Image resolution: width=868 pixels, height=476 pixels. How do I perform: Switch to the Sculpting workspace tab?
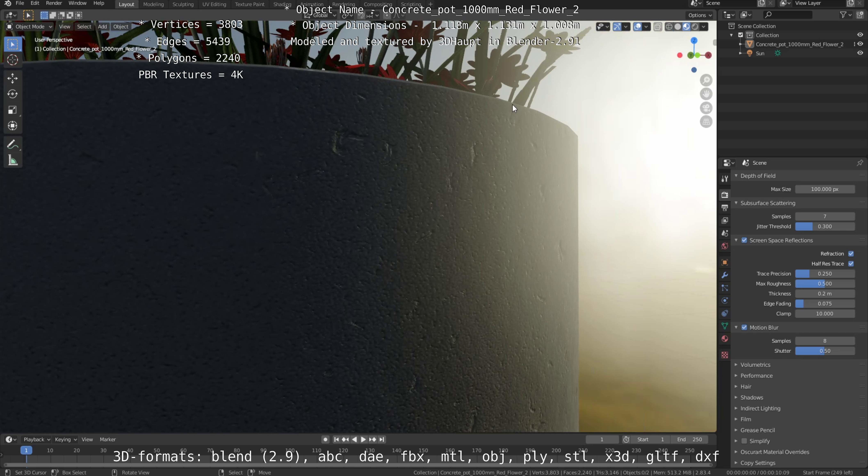(x=183, y=4)
